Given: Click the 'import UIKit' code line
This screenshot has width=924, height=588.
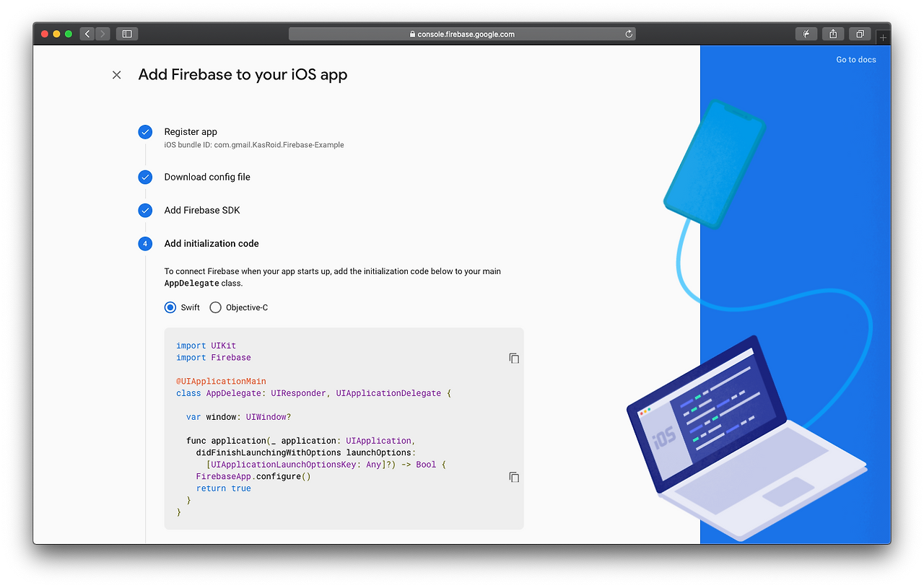Looking at the screenshot, I should tap(206, 346).
